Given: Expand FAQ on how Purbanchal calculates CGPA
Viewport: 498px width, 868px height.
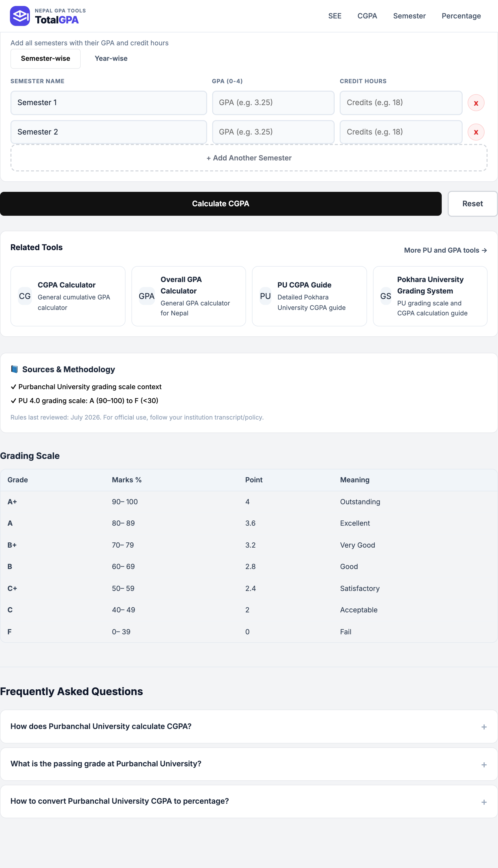Looking at the screenshot, I should [249, 726].
